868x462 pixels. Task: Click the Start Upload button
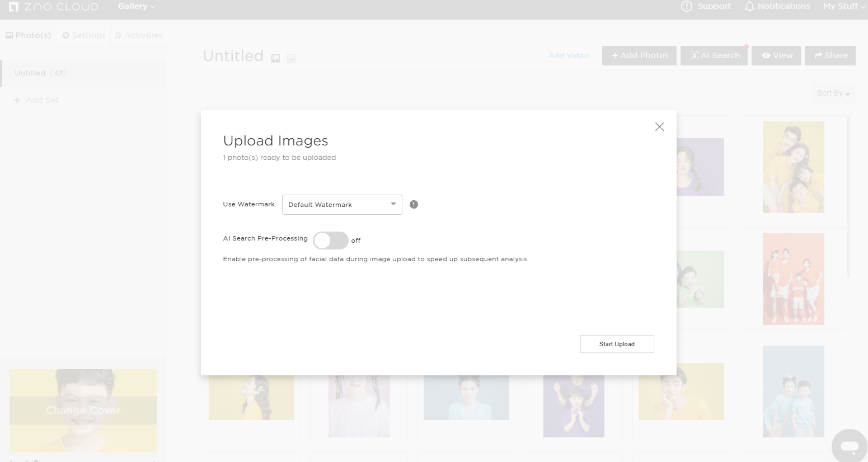(x=617, y=344)
